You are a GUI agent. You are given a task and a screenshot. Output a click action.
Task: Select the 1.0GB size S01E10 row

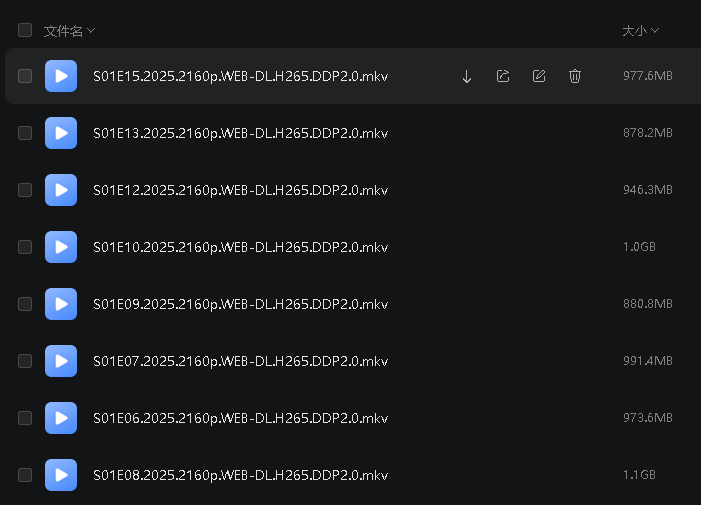(x=353, y=247)
